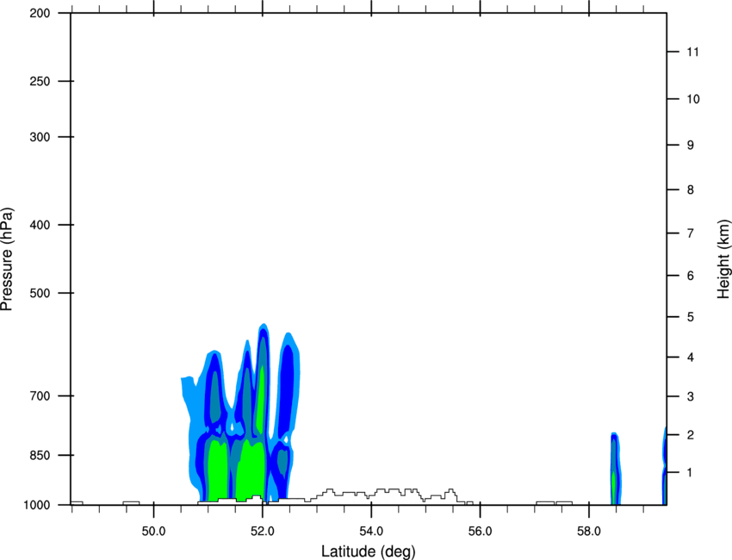
Task: Click the 4 km height label
Action: tap(690, 358)
